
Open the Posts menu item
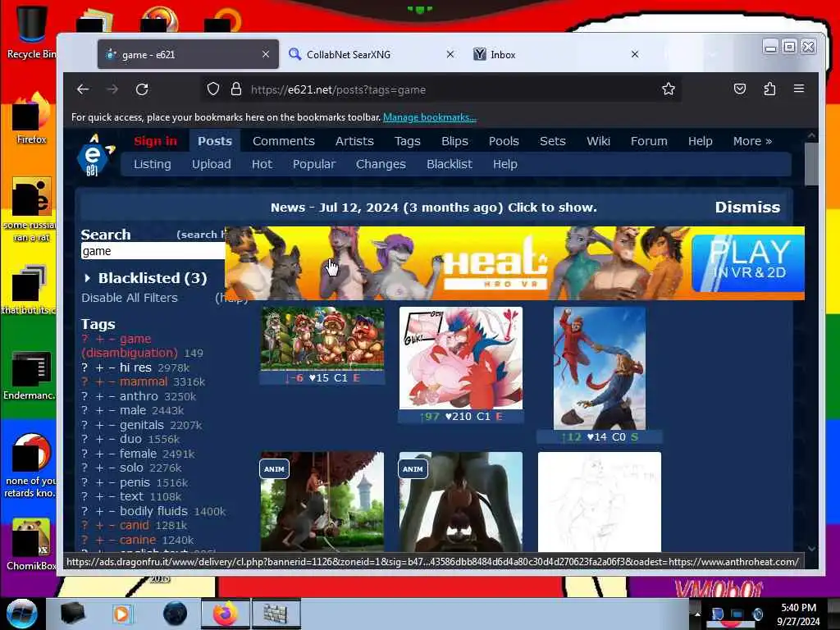[x=215, y=141]
